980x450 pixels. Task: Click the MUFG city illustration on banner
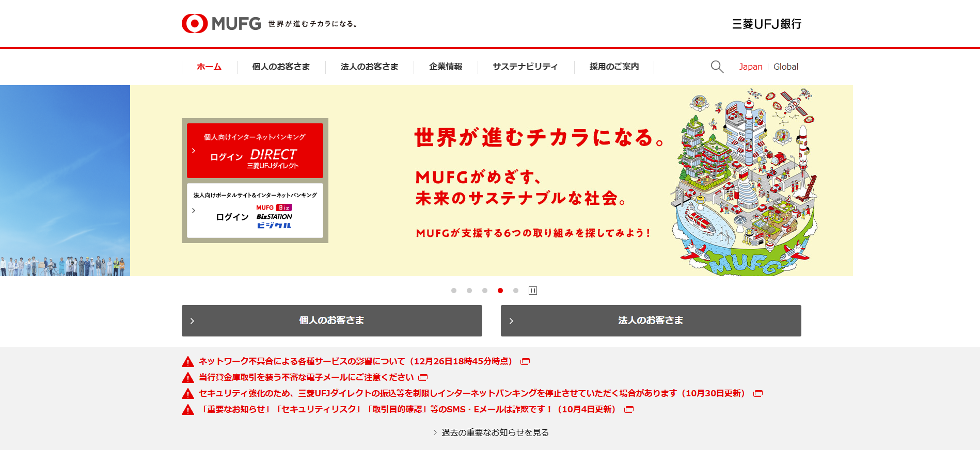(x=744, y=181)
